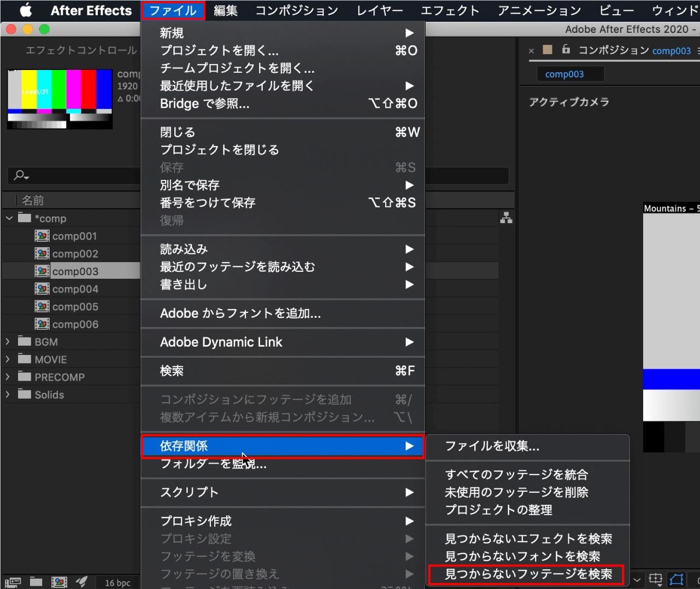Click the new composition icon at bottom
The width and height of the screenshot is (700, 589).
pyautogui.click(x=59, y=582)
